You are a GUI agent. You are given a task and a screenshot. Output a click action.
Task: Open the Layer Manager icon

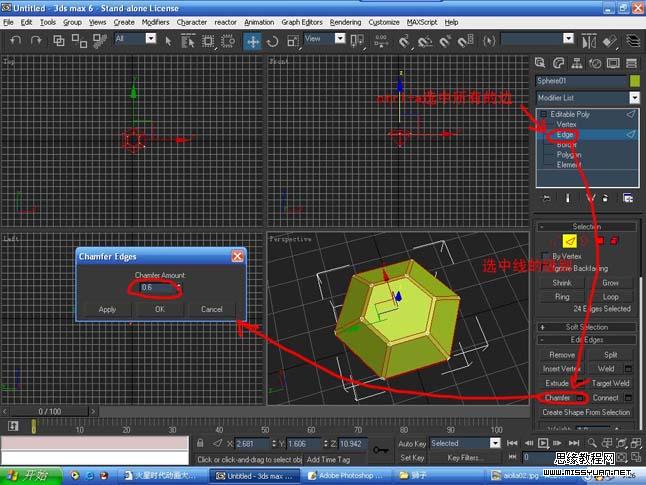[x=633, y=41]
